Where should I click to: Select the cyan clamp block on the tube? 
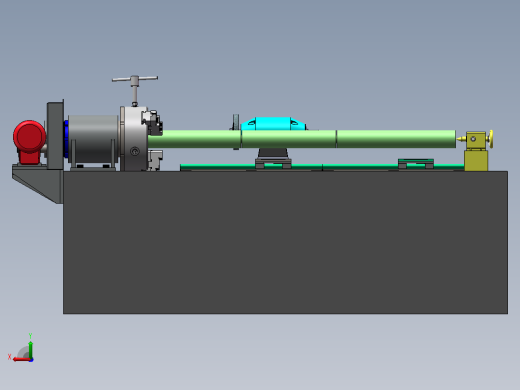(x=273, y=124)
